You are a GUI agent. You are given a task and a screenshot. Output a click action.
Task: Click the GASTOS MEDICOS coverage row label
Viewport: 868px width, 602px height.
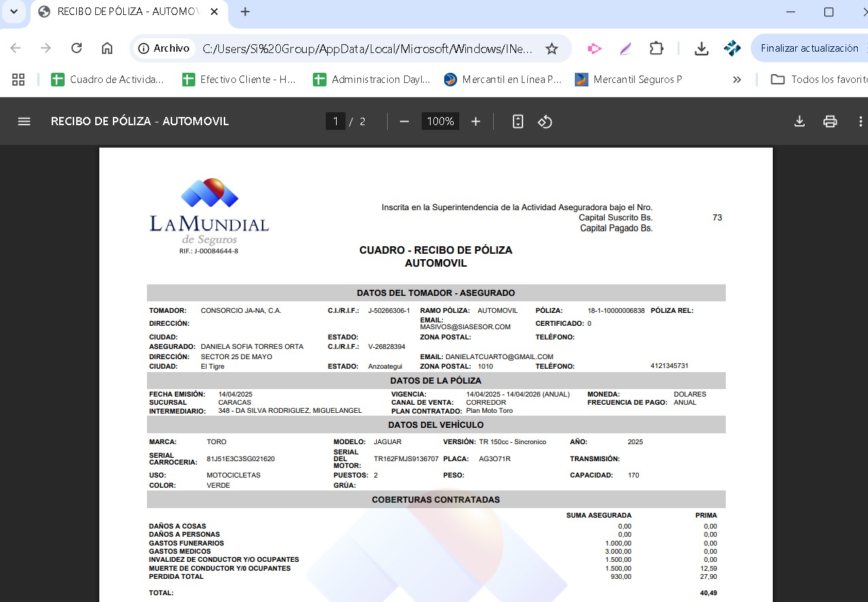coord(180,552)
